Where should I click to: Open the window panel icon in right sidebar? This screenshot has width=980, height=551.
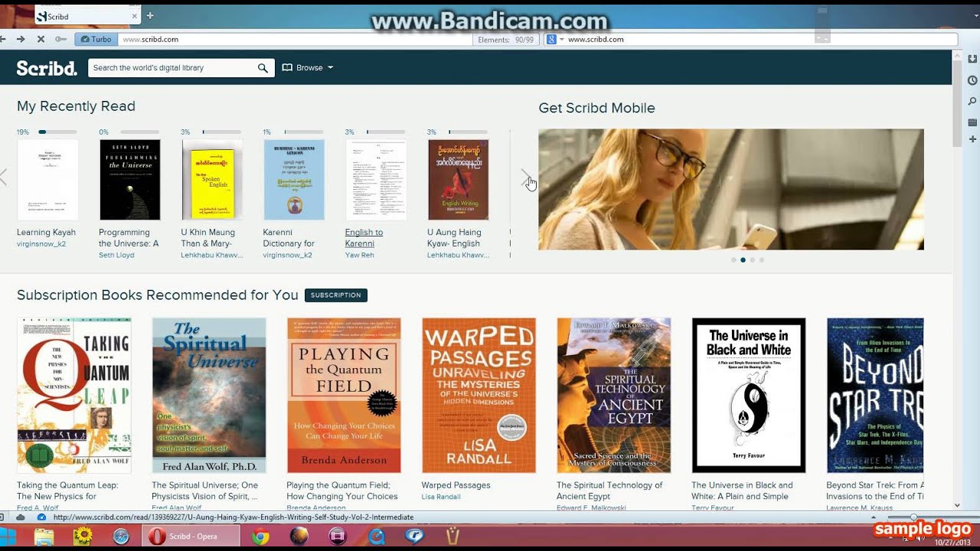coord(972,122)
